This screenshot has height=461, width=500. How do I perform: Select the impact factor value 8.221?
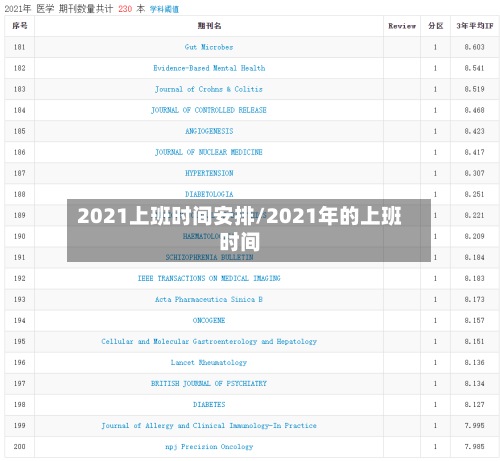pyautogui.click(x=474, y=215)
